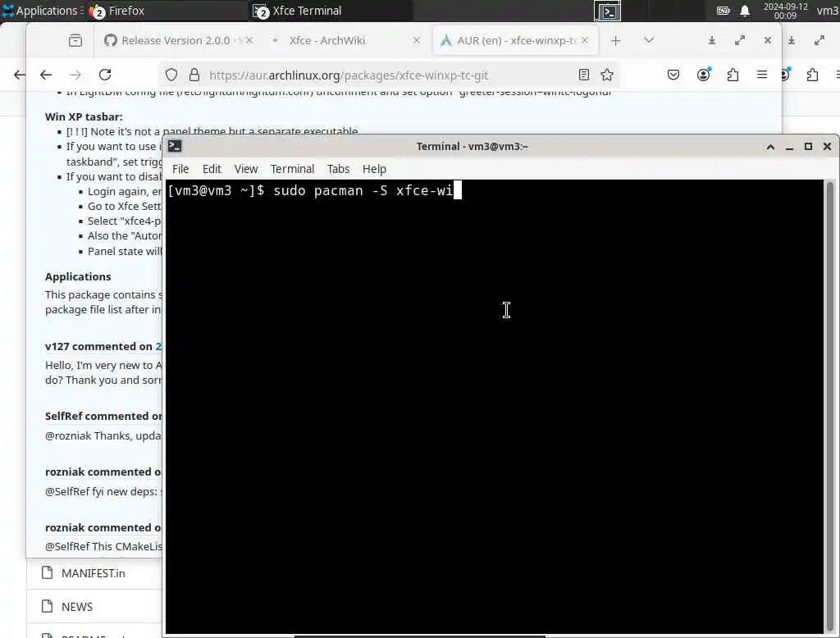Screen dimensions: 840x638
Task: Open the extensions puzzle icon
Action: 733,75
